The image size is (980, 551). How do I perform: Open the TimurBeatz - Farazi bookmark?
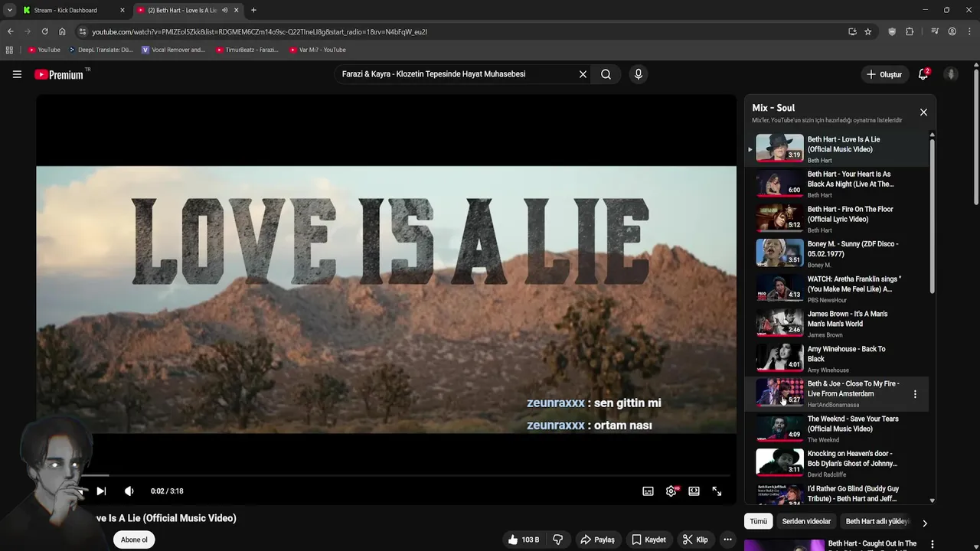(x=247, y=50)
